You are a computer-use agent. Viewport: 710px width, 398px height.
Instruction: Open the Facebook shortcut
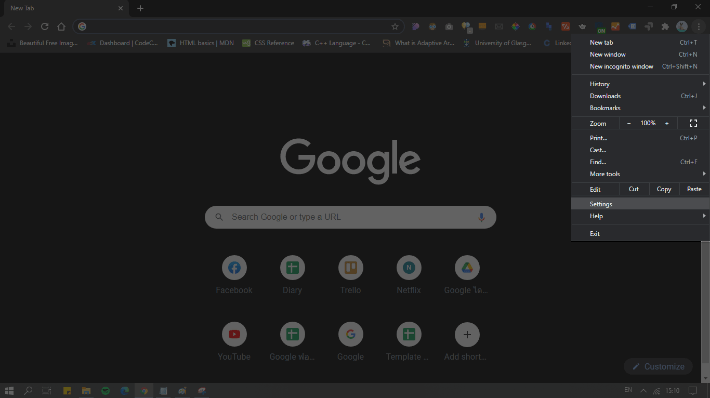click(234, 275)
